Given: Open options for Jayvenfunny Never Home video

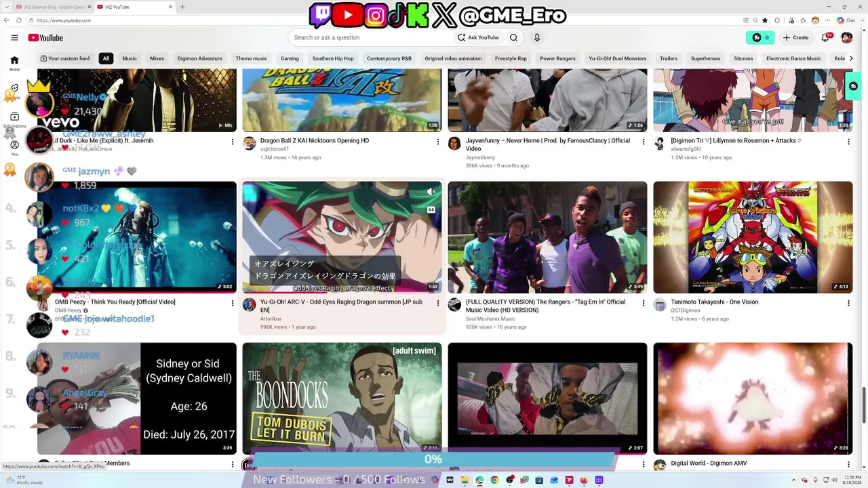Looking at the screenshot, I should 643,142.
